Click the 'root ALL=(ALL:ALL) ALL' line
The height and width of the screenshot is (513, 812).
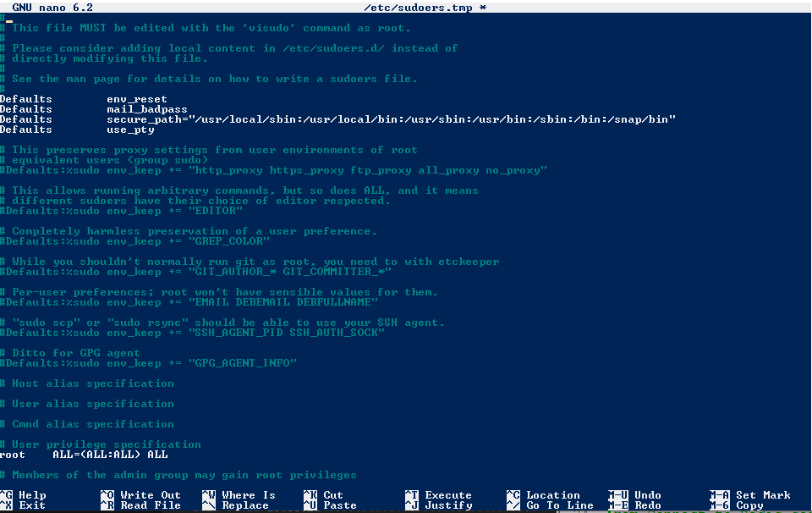(84, 455)
